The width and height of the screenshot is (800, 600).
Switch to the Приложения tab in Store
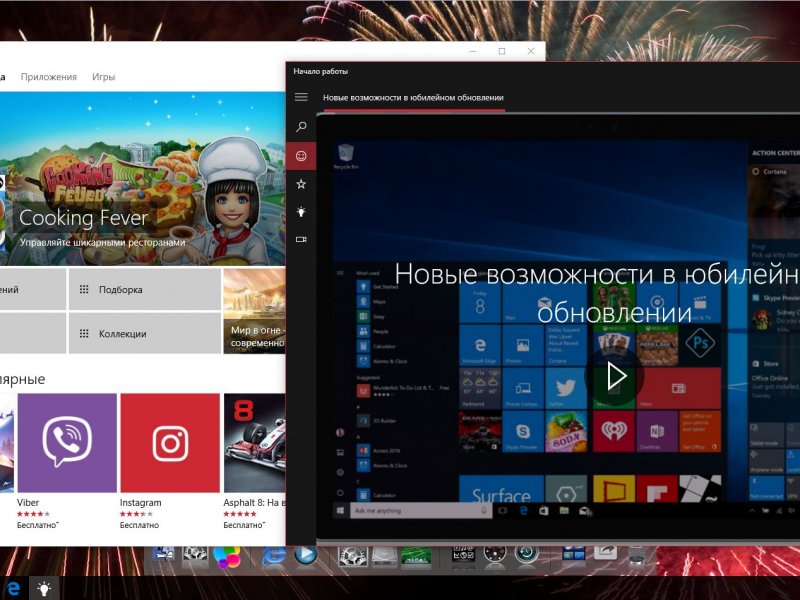point(49,77)
